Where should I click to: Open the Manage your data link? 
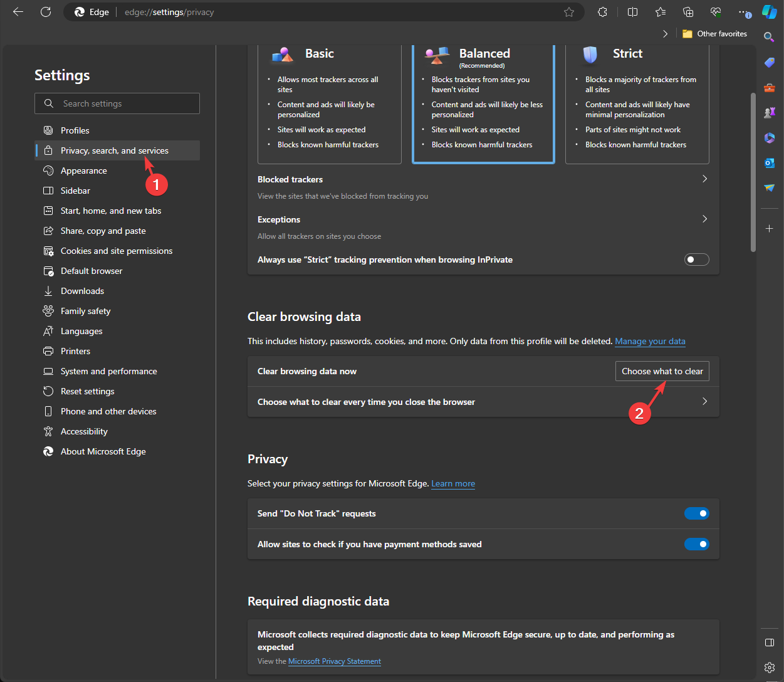[650, 342]
